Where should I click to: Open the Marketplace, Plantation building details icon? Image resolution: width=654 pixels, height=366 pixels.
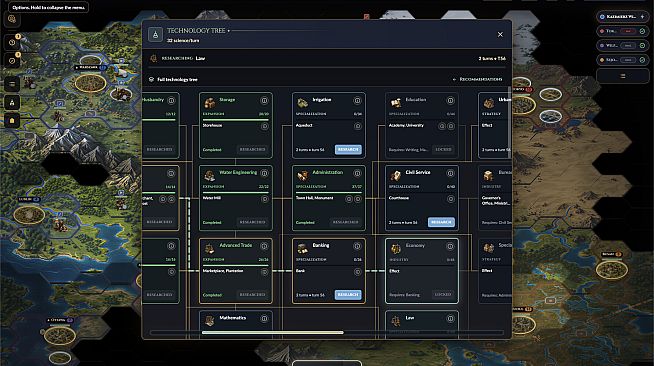[x=264, y=272]
